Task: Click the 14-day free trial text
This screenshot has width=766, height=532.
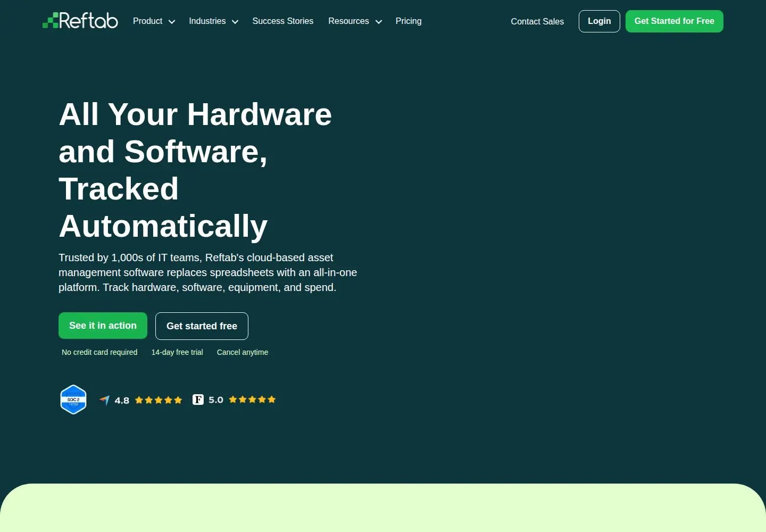Action: coord(177,352)
